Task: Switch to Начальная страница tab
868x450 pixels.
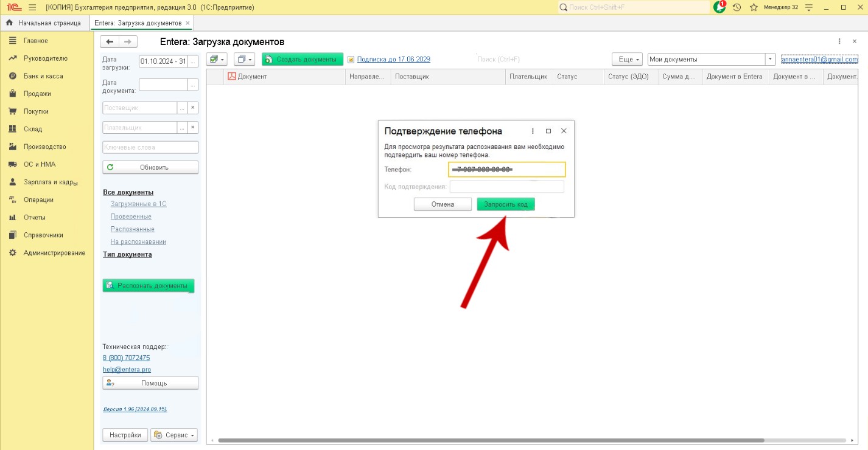Action: 43,23
